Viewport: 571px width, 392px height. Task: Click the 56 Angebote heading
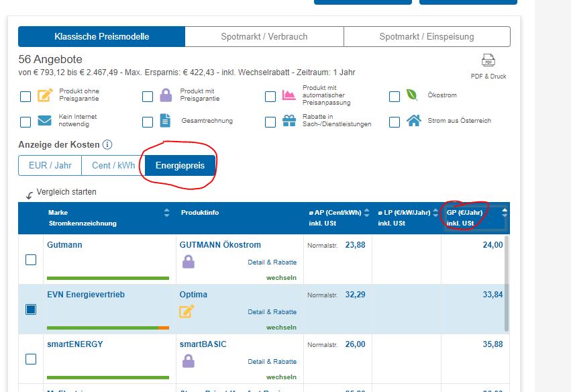(50, 59)
